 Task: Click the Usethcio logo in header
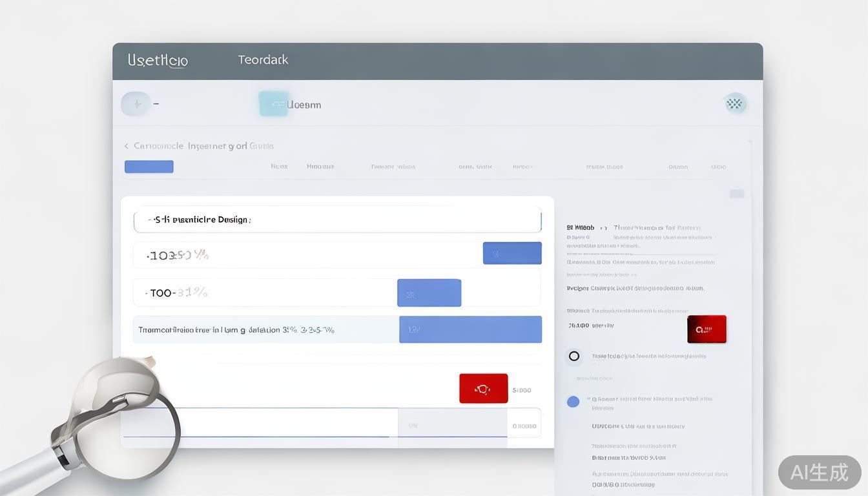tap(158, 61)
